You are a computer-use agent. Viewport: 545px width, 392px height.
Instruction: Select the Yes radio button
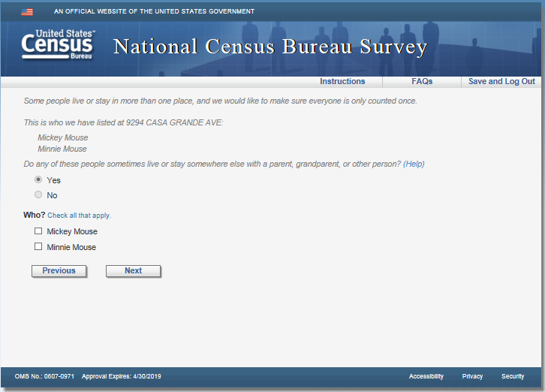38,179
